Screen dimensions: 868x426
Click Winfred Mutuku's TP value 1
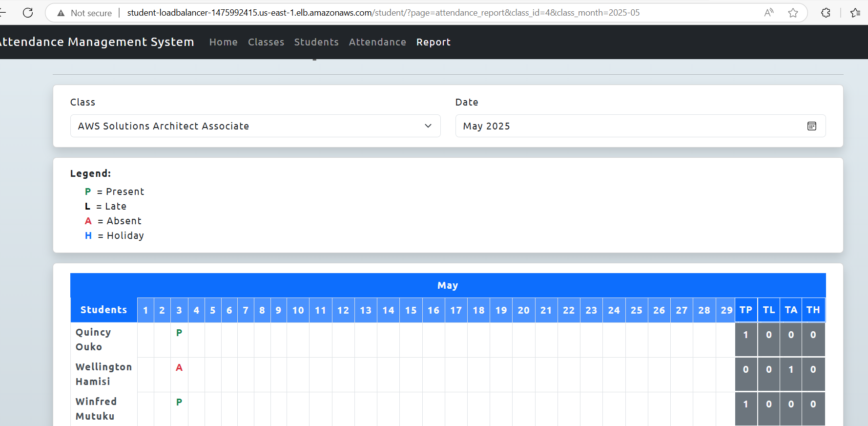point(746,404)
